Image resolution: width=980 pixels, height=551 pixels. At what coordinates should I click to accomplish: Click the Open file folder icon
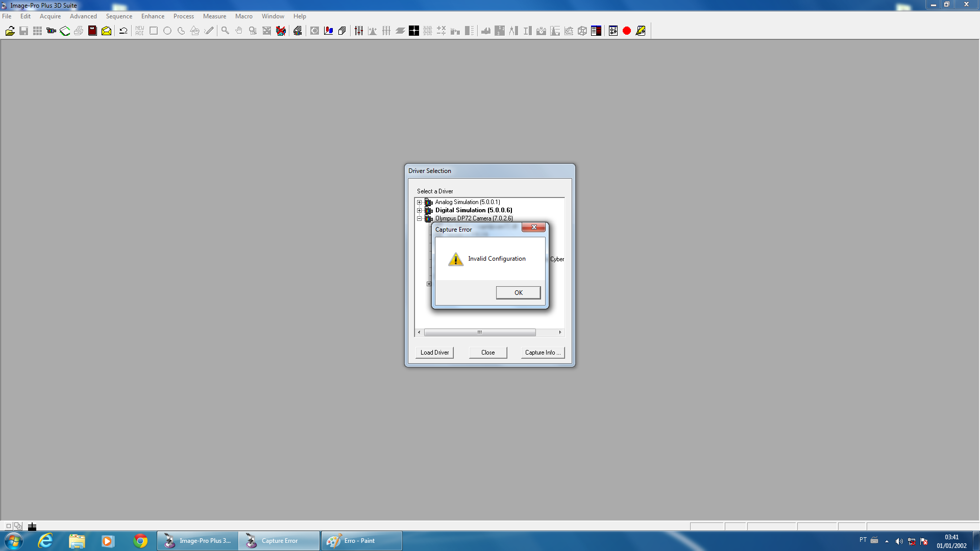pos(10,31)
